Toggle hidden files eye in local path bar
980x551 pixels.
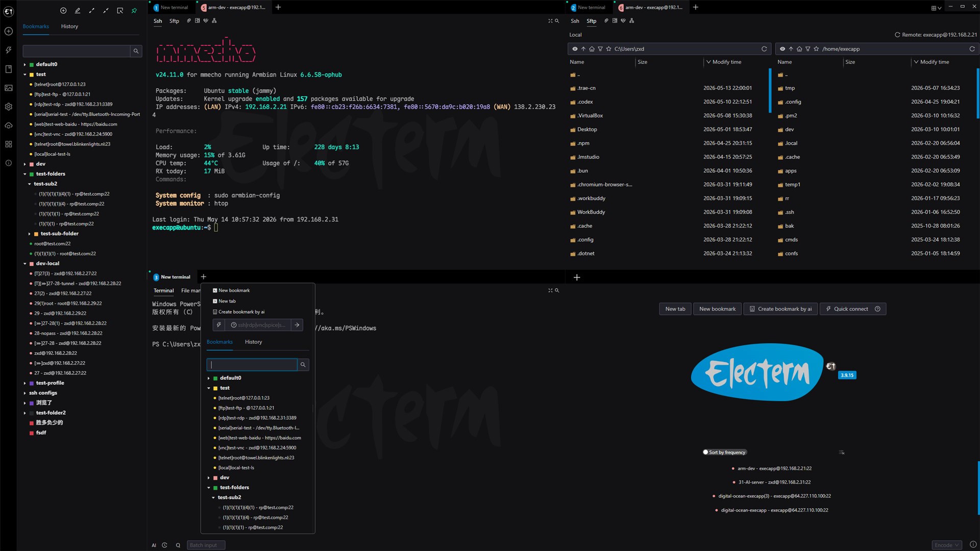(575, 49)
